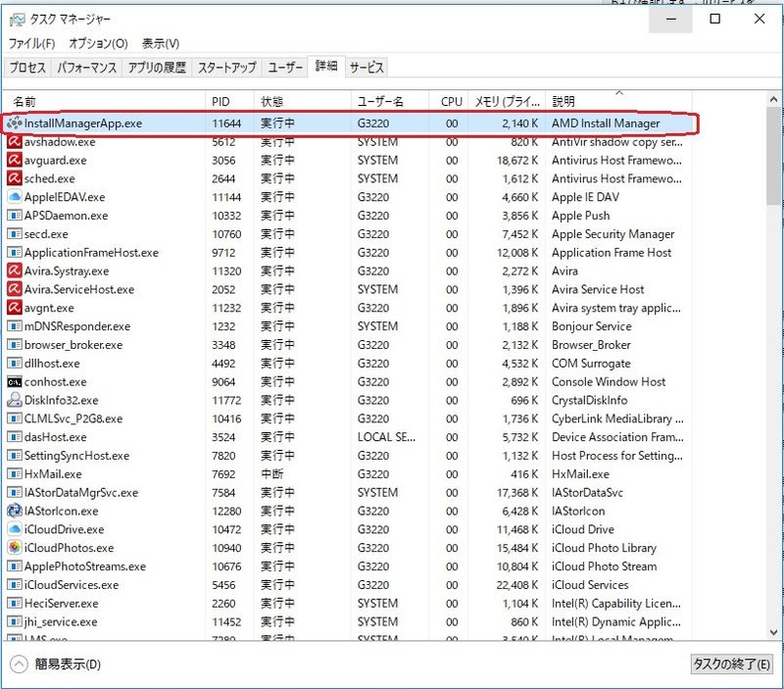Image resolution: width=784 pixels, height=689 pixels.
Task: Click the browser_broker.exe process icon
Action: [15, 345]
